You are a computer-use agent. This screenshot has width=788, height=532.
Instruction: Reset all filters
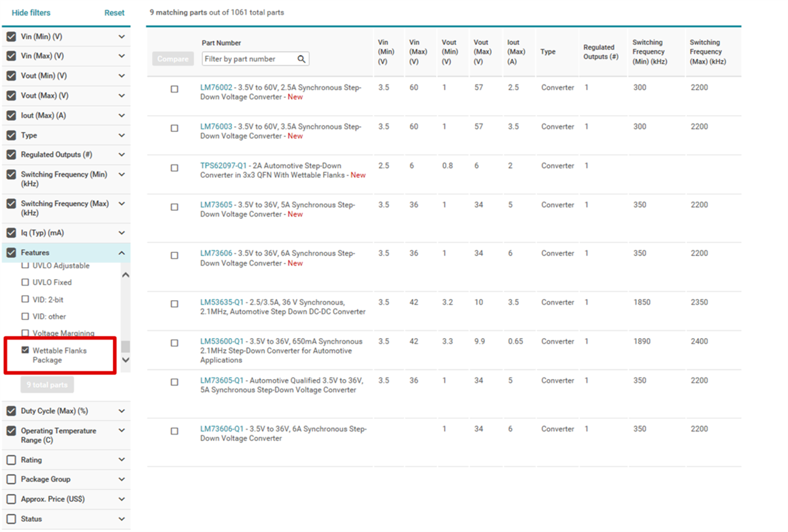click(114, 13)
